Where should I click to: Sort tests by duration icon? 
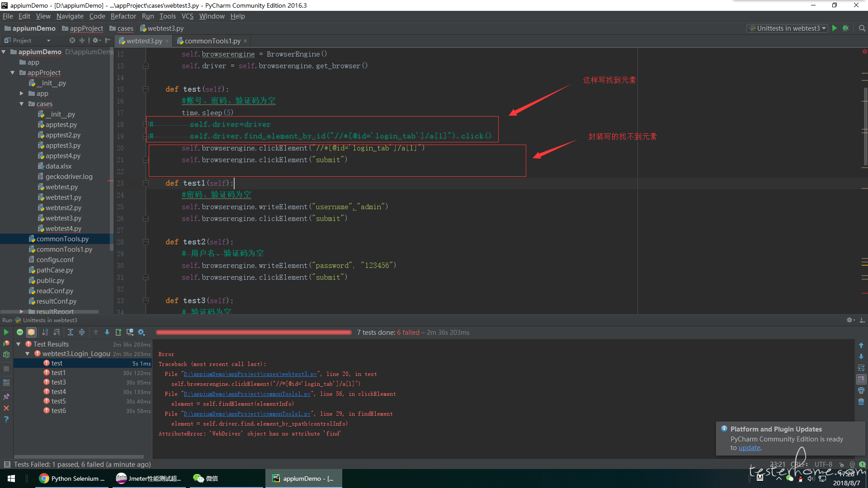click(x=57, y=332)
